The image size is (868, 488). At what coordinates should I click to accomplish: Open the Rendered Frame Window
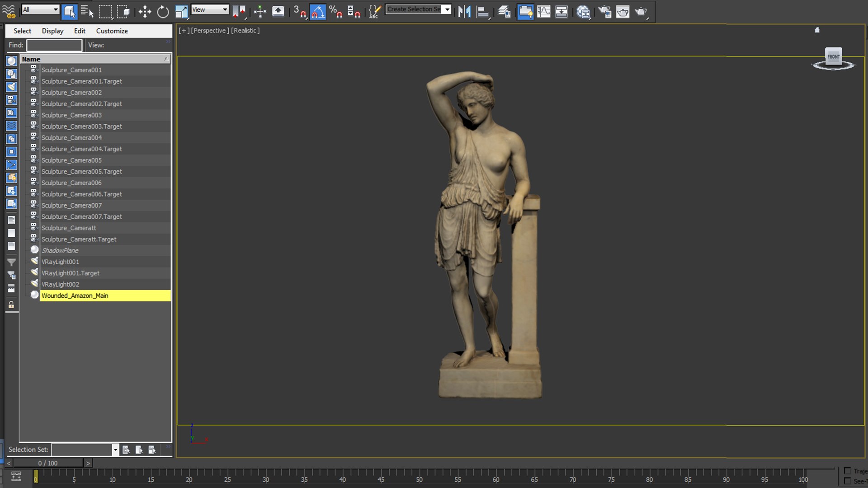tap(623, 12)
